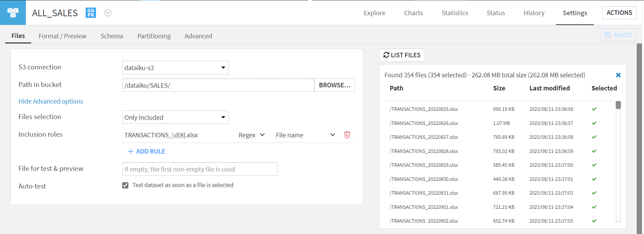
Task: Click the Path column header
Action: click(x=396, y=88)
